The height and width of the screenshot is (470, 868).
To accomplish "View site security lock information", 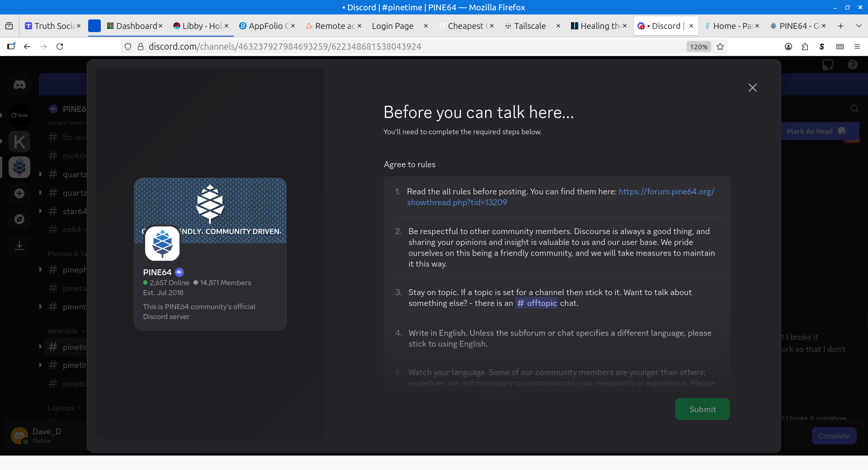I will pos(140,47).
